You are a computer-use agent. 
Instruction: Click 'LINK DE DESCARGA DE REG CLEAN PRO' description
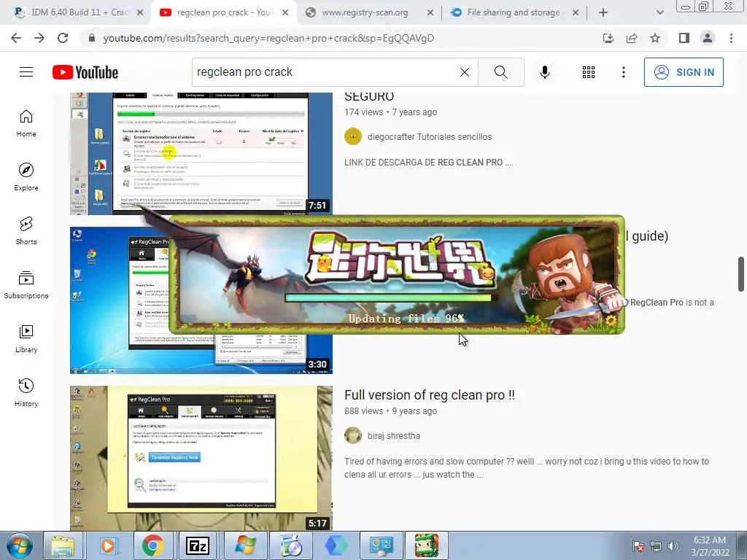(x=427, y=163)
